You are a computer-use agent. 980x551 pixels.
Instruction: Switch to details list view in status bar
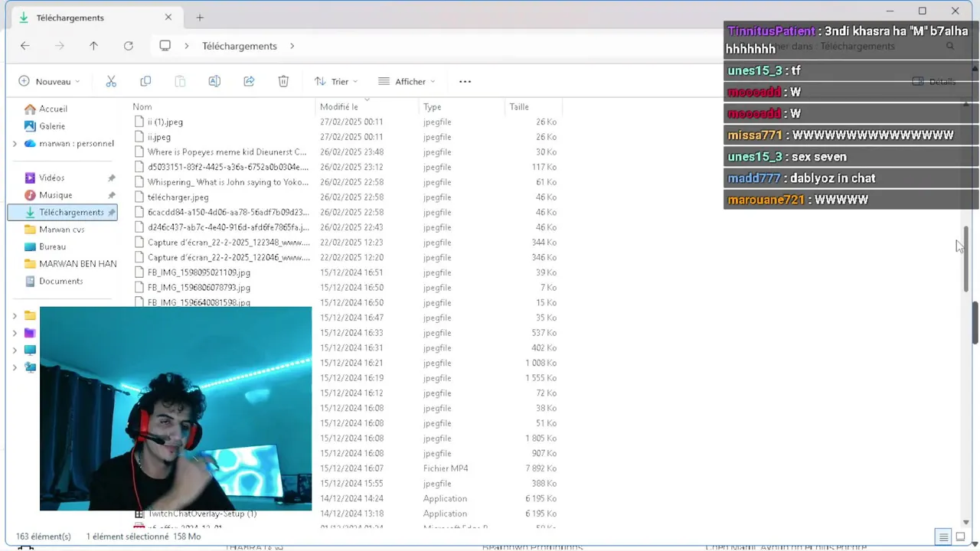pos(944,537)
